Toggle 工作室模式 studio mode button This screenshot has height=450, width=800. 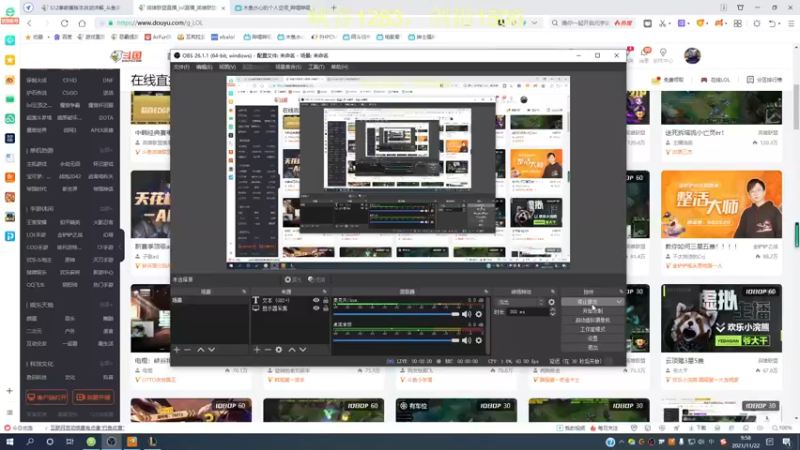592,329
